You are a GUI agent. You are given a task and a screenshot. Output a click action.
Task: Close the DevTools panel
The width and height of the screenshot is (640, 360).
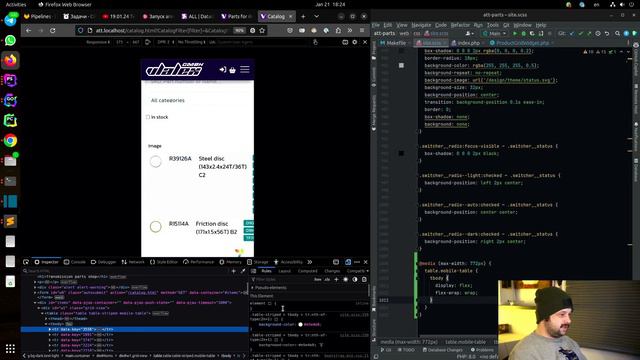click(x=365, y=262)
